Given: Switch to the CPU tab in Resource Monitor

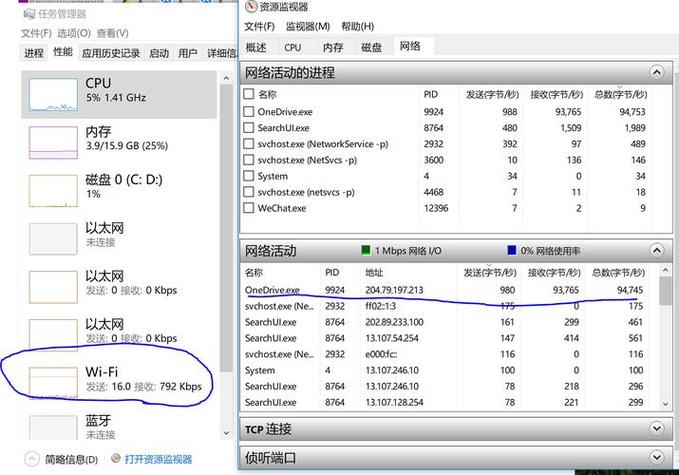Looking at the screenshot, I should (293, 47).
